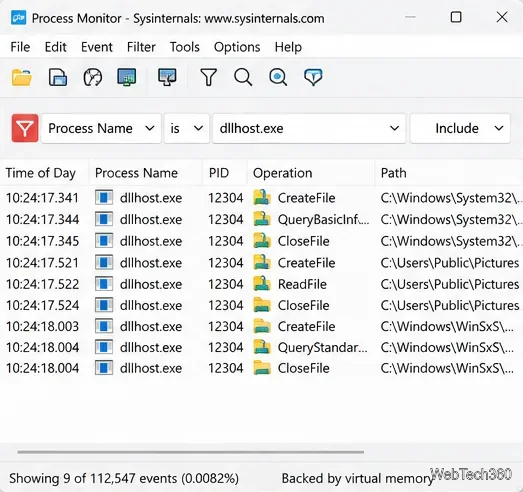Sort by Path column header
Image resolution: width=523 pixels, height=492 pixels.
coord(449,173)
